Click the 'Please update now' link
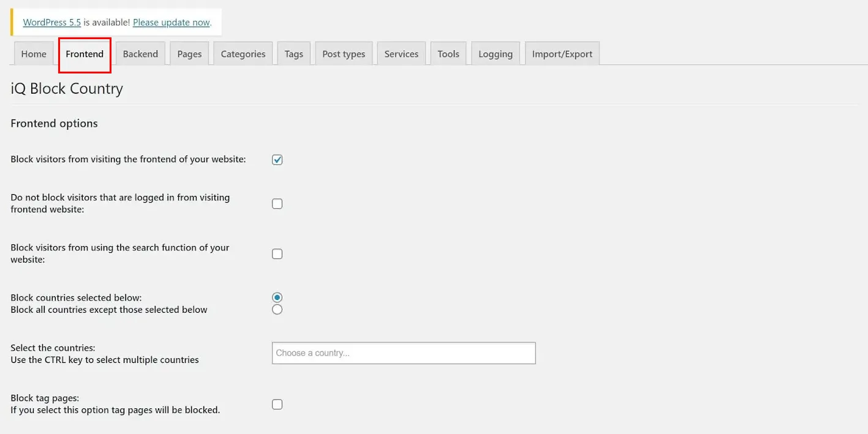Screen dimensions: 868x434 [172, 22]
